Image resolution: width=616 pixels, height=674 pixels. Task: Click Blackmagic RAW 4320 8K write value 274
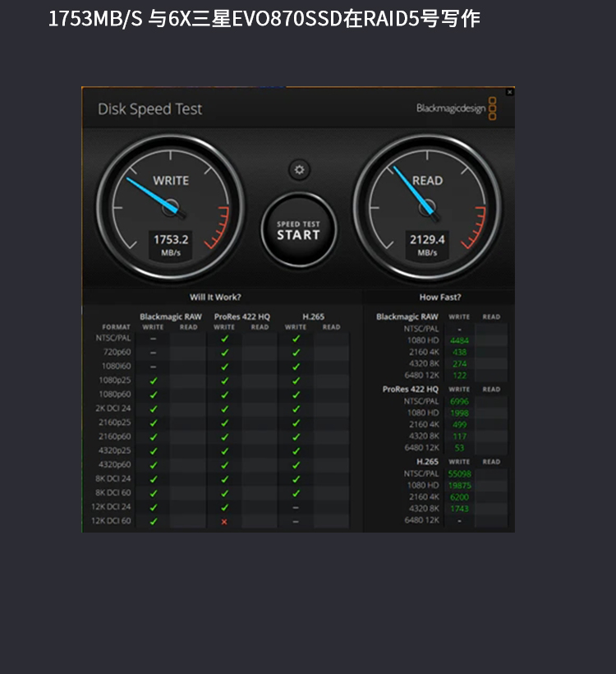coord(459,363)
